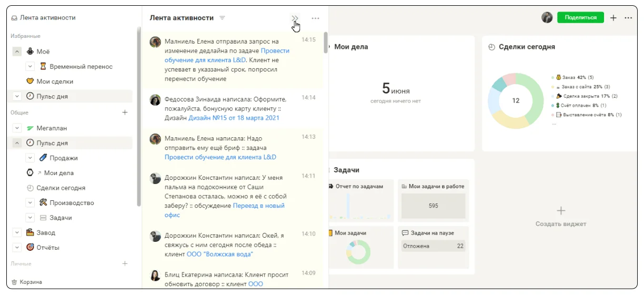Viewport: 644px width, 296px height.
Task: Open Завод in sidebar
Action: pos(46,232)
